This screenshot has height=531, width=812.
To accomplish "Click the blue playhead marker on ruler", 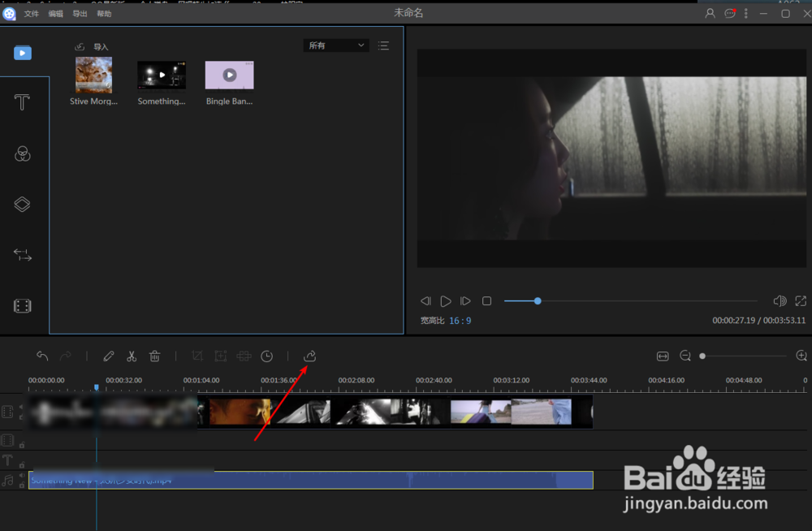I will point(97,387).
